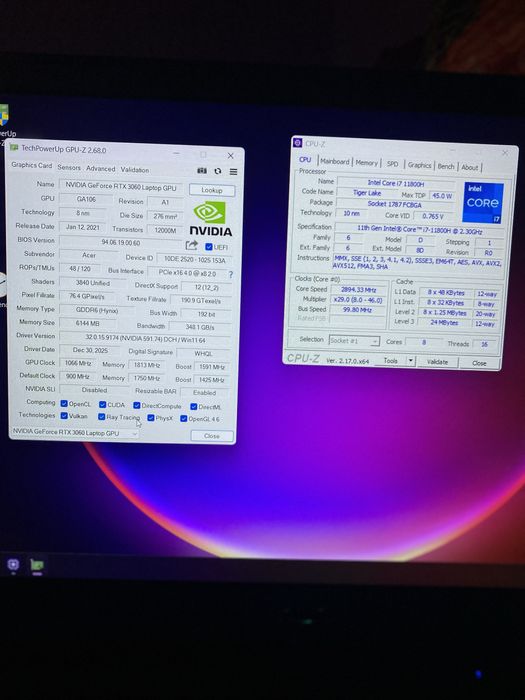Click the Lookup button

(212, 190)
